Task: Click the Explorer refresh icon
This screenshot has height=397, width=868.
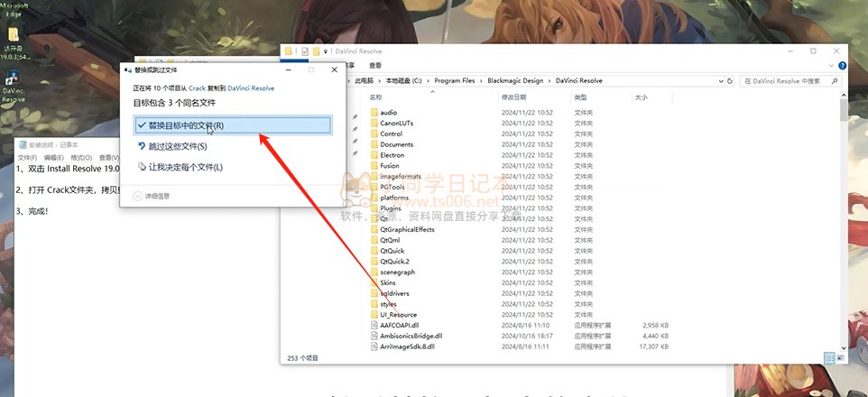Action: (x=730, y=81)
